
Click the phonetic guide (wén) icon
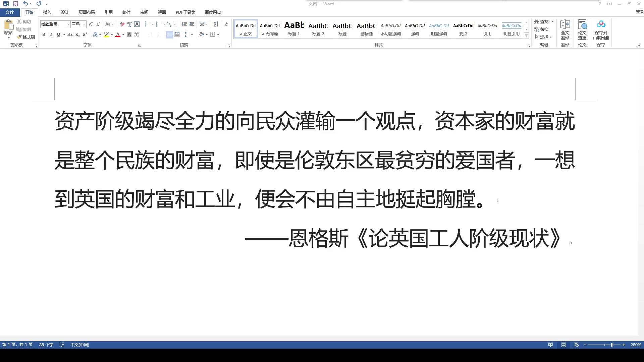pos(129,24)
